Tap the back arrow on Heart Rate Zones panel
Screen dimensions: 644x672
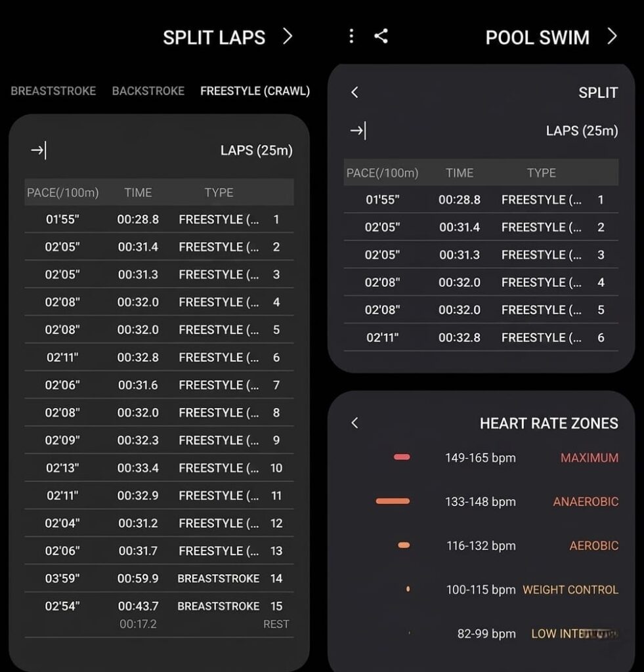click(354, 424)
